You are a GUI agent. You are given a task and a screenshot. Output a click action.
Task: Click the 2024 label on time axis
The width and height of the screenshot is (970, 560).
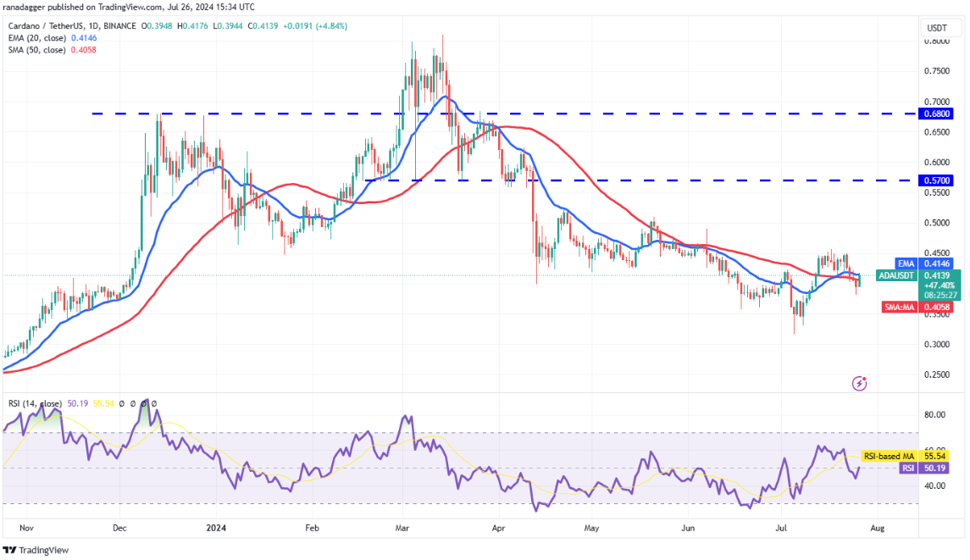click(x=216, y=528)
